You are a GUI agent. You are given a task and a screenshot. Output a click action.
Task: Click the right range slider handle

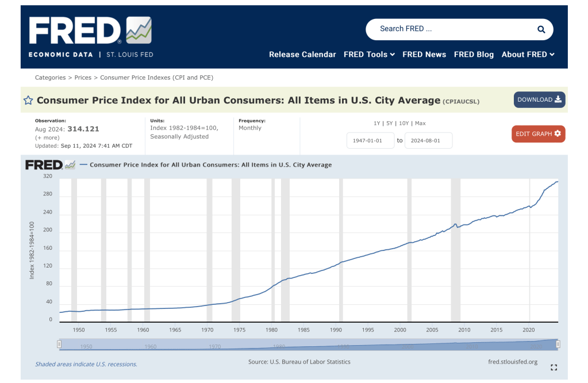pos(558,344)
